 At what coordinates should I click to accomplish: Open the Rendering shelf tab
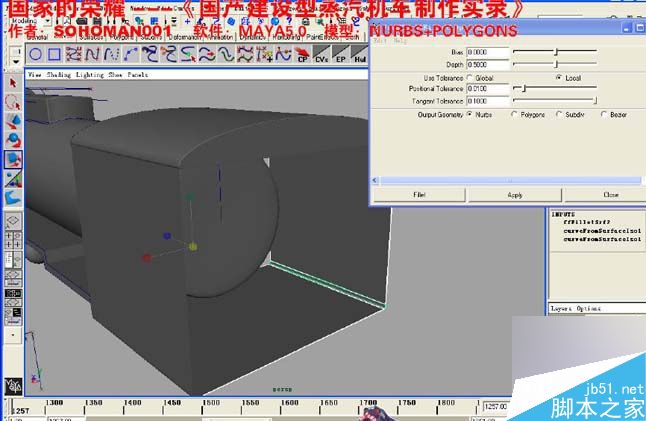(x=286, y=37)
